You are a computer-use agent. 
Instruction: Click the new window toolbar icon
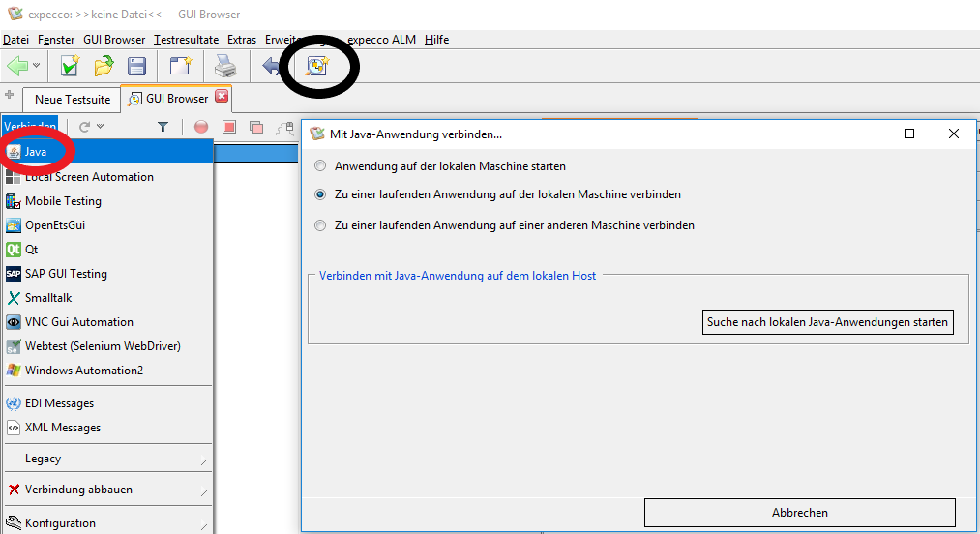tap(181, 66)
